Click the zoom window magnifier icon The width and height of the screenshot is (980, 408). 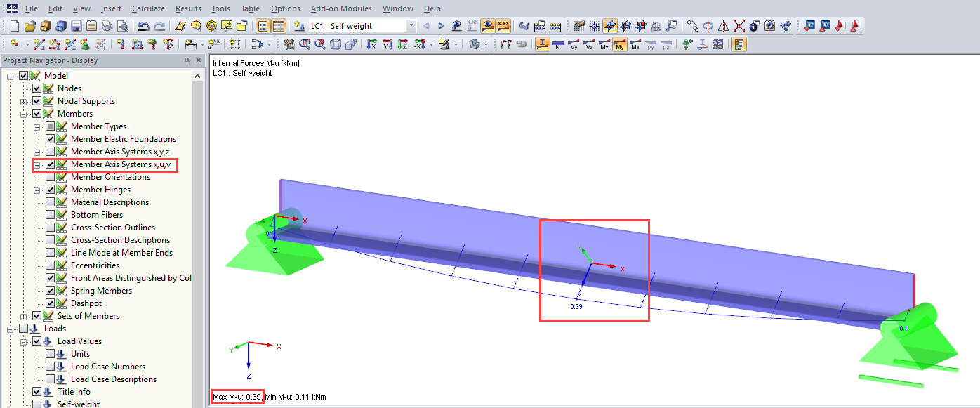point(303,44)
